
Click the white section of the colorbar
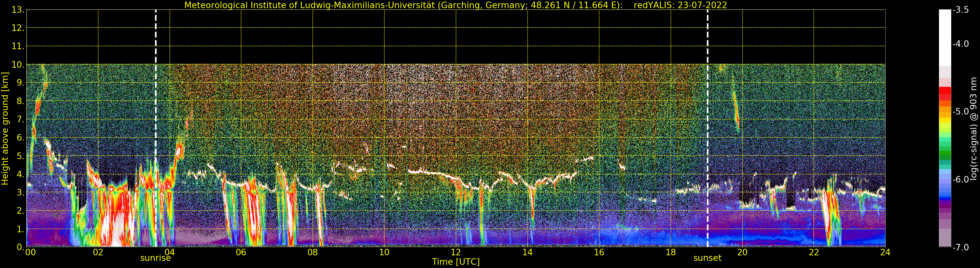(x=945, y=38)
